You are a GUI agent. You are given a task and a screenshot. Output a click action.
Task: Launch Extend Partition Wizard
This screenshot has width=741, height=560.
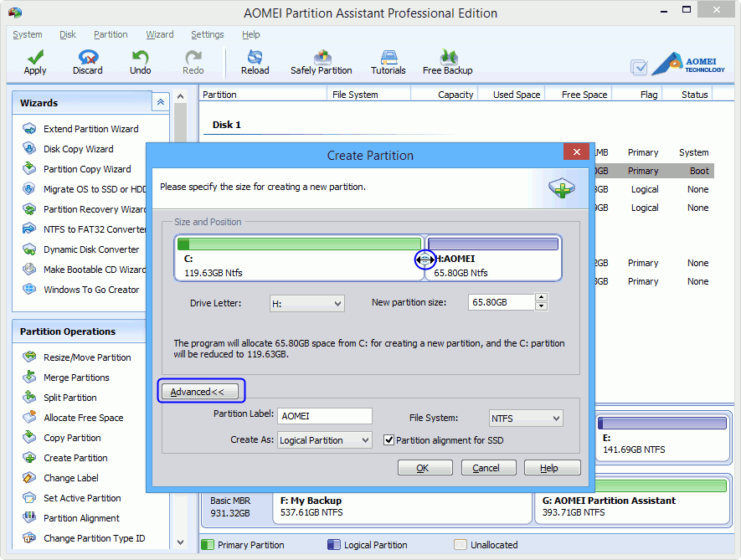[80, 129]
